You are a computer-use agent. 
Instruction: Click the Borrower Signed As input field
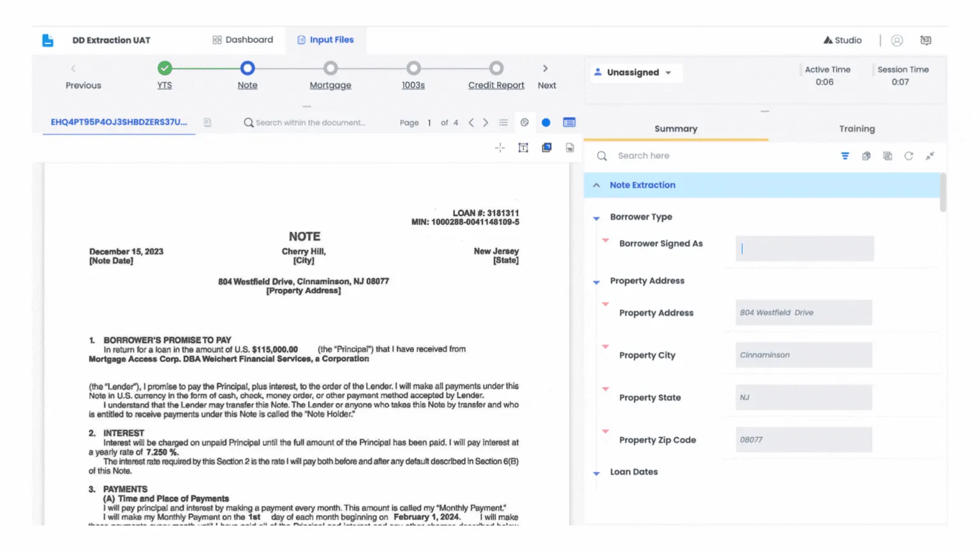(x=805, y=249)
